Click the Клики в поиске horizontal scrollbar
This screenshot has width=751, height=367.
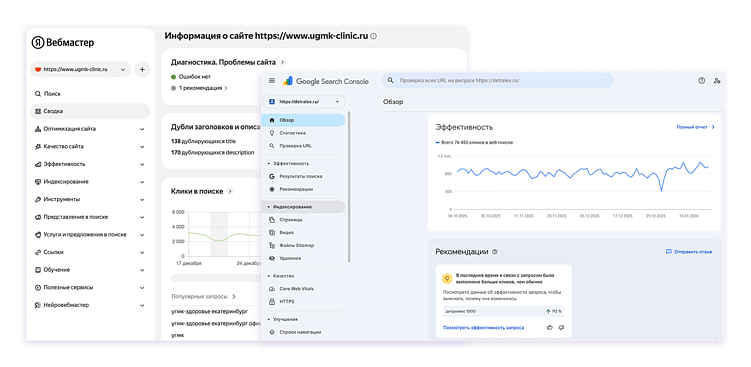click(216, 278)
